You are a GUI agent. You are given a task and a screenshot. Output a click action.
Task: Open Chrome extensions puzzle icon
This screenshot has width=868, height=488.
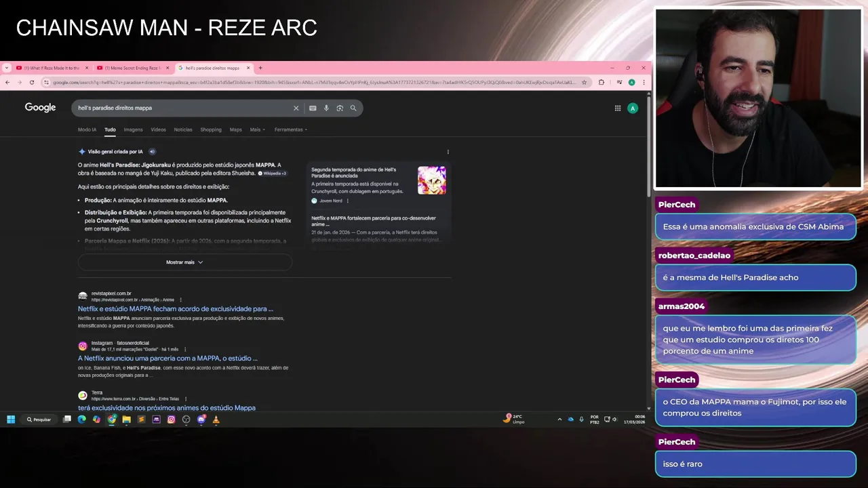(x=601, y=83)
